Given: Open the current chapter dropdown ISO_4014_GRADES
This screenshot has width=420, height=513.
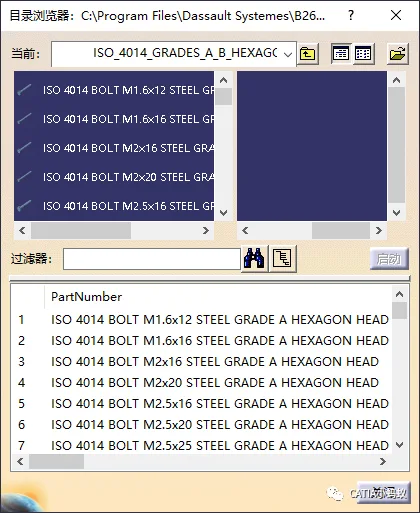Looking at the screenshot, I should 174,54.
